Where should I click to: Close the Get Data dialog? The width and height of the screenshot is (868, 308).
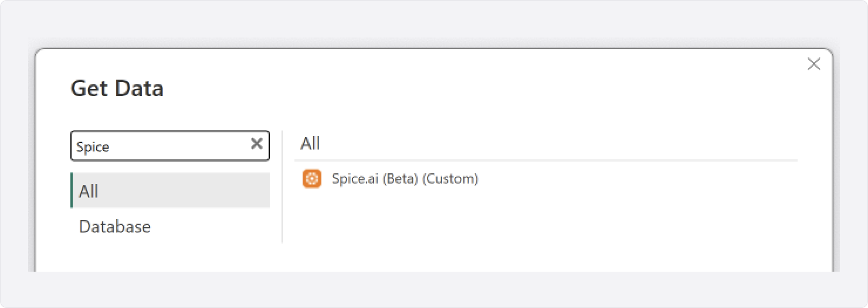pyautogui.click(x=813, y=64)
